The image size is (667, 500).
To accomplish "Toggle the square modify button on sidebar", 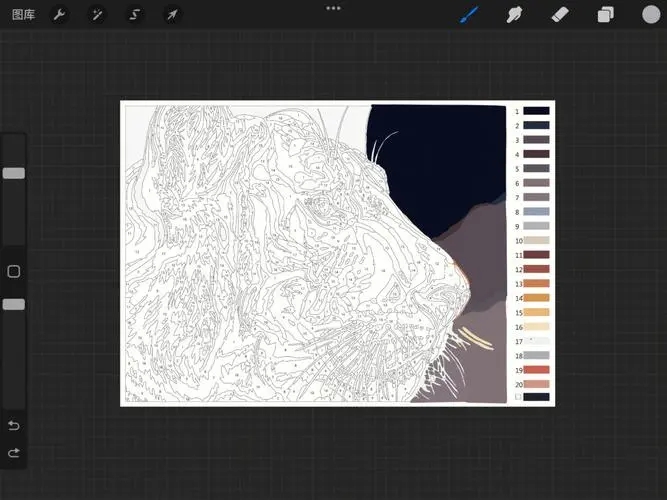I will tap(14, 271).
